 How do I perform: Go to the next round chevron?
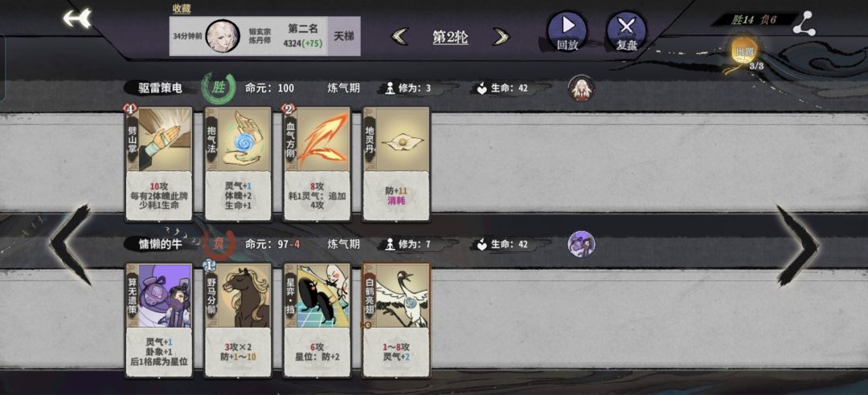pos(502,37)
